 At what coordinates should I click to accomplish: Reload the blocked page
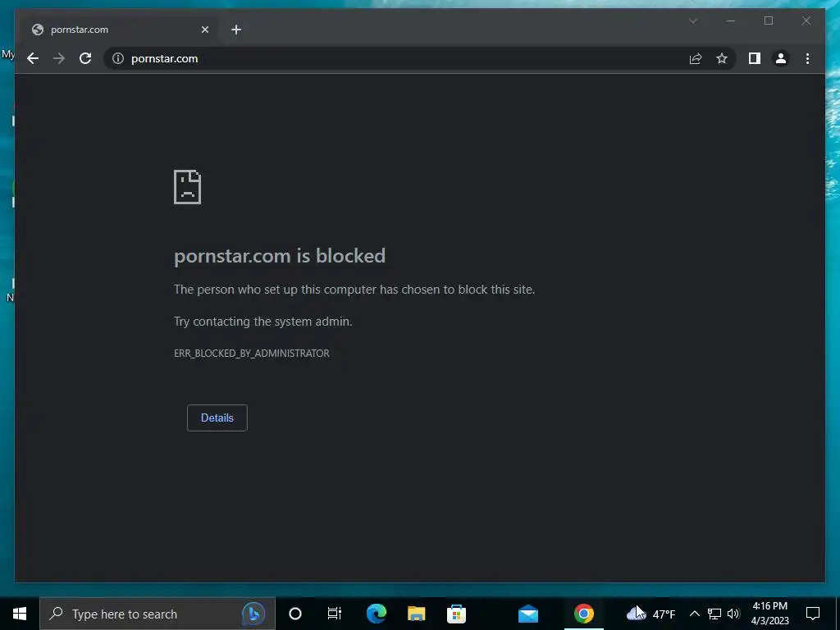pyautogui.click(x=85, y=58)
